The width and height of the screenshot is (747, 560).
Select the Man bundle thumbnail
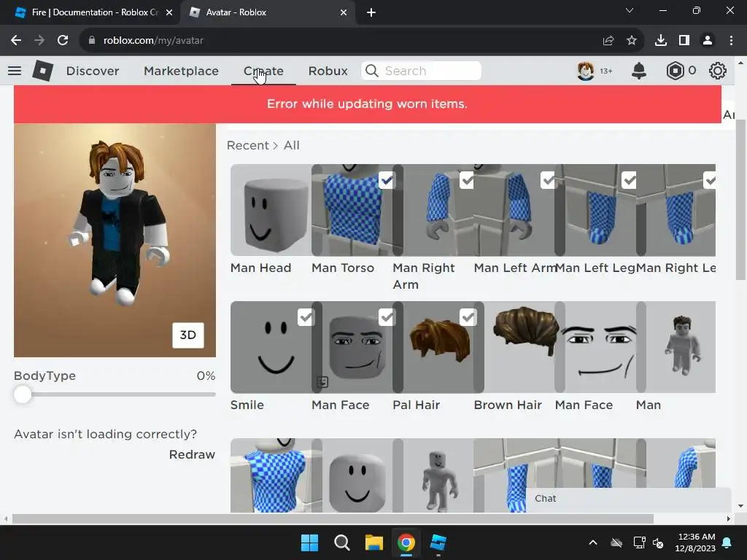[676, 347]
